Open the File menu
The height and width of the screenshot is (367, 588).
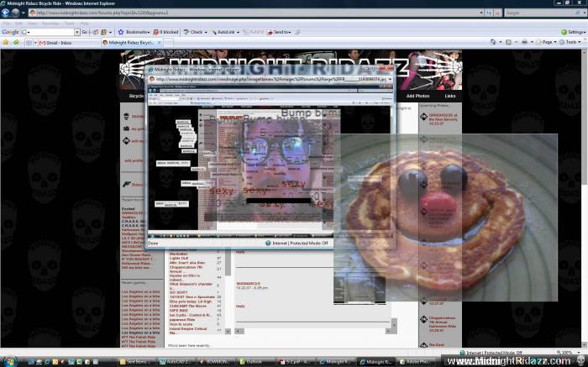[7, 24]
